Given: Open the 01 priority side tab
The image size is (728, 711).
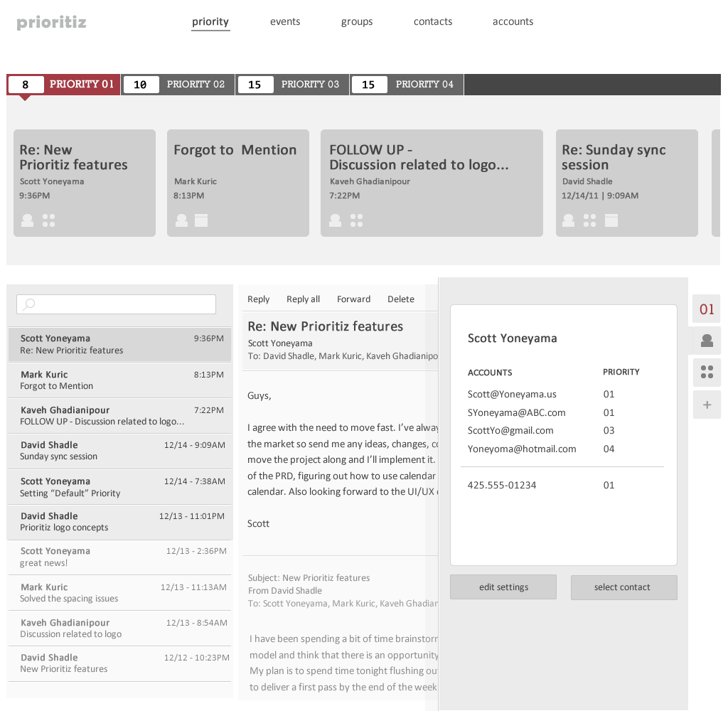Looking at the screenshot, I should coord(707,309).
